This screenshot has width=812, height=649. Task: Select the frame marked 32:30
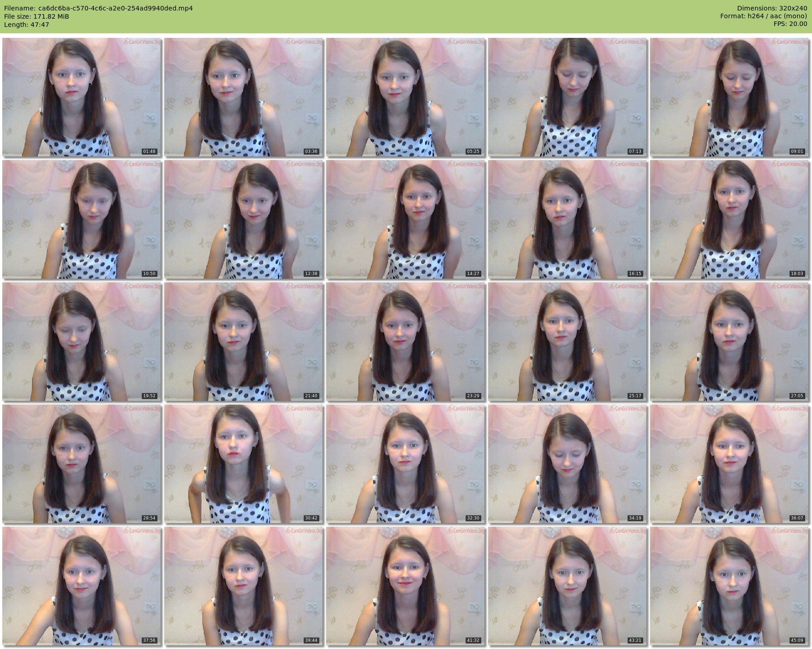[x=406, y=464]
